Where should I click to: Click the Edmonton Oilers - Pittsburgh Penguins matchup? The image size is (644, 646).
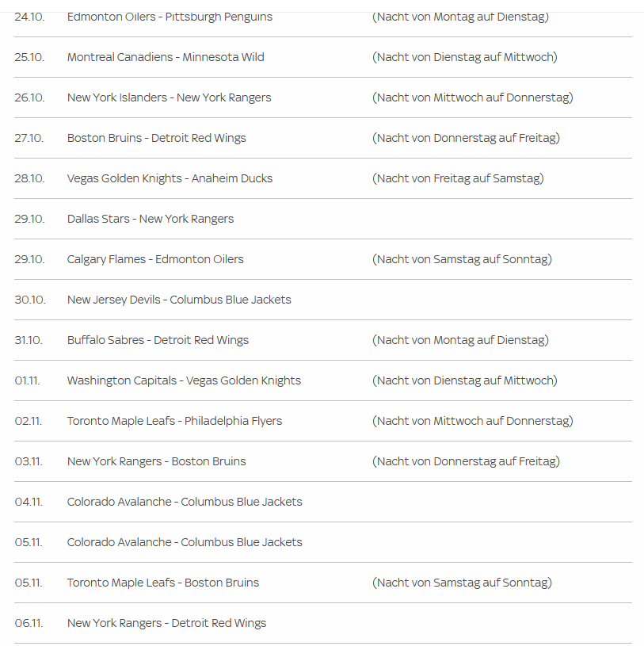point(170,17)
